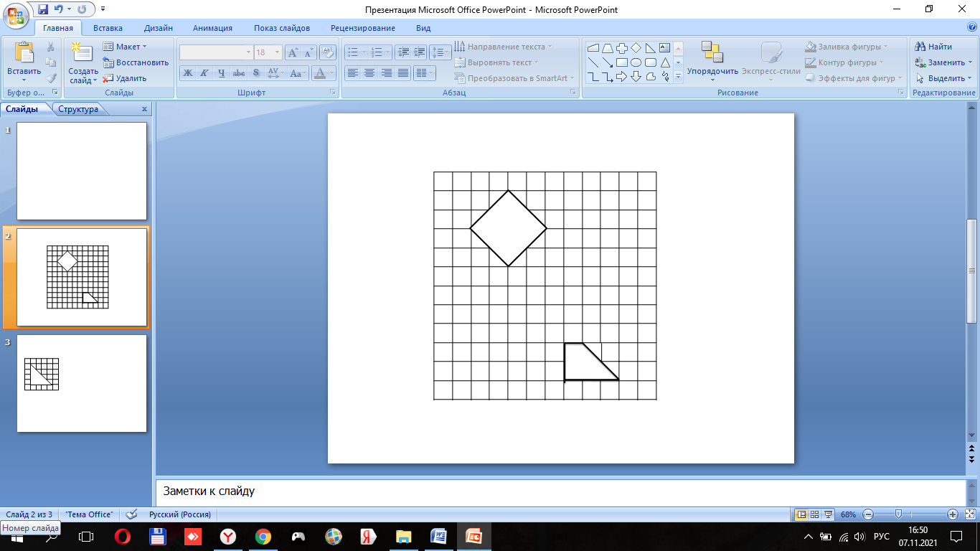Open the Office button menu

pyautogui.click(x=16, y=15)
